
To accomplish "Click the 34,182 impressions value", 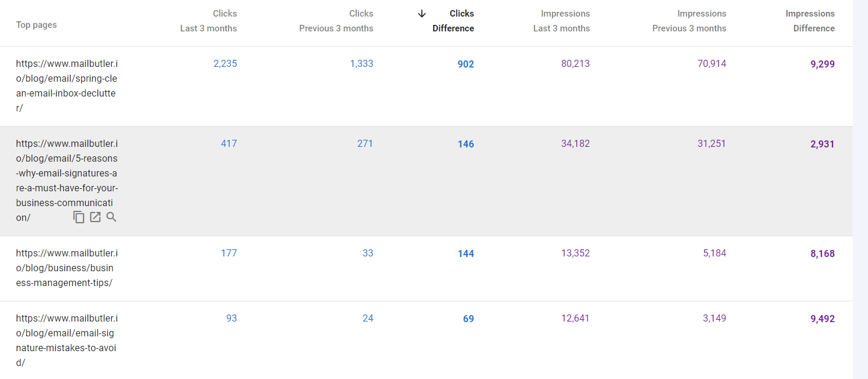I will (x=575, y=143).
